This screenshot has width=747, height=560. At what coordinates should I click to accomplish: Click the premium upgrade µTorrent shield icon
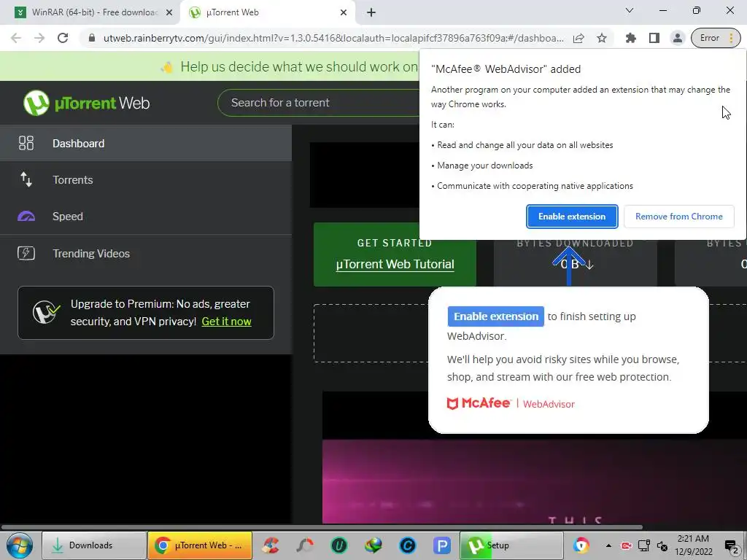tap(46, 312)
